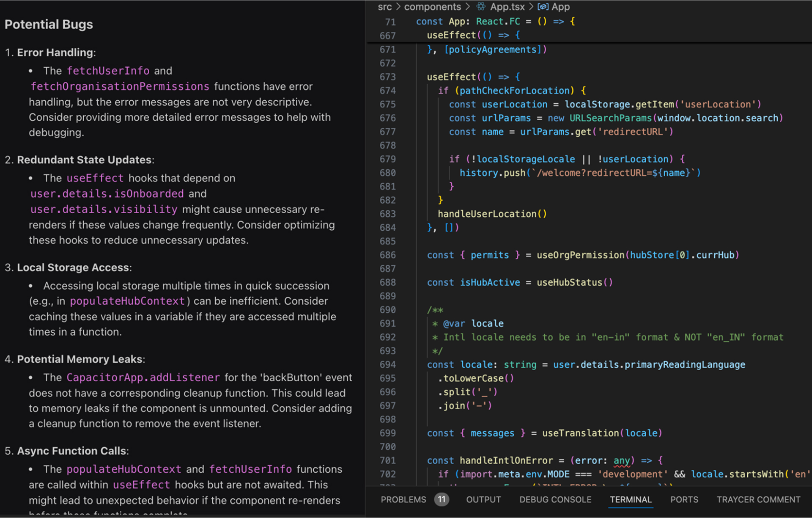
Task: Click 'redirectURL' string on line 677
Action: [x=632, y=132]
